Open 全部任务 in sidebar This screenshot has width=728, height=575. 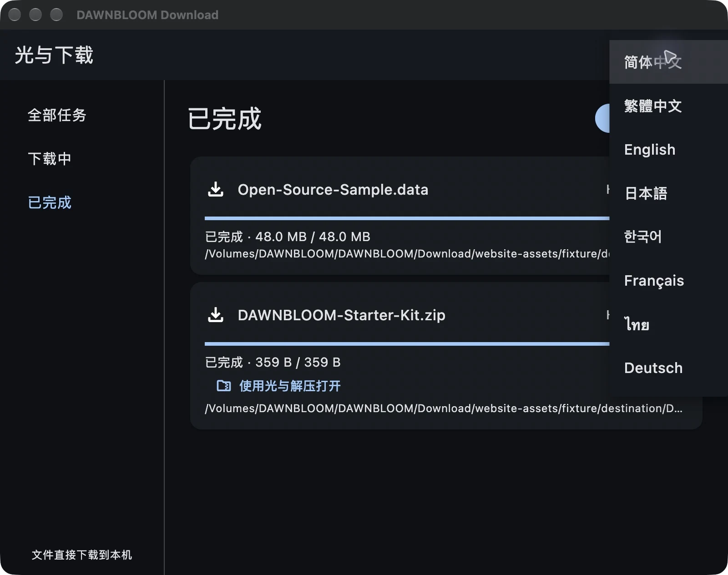coord(57,115)
